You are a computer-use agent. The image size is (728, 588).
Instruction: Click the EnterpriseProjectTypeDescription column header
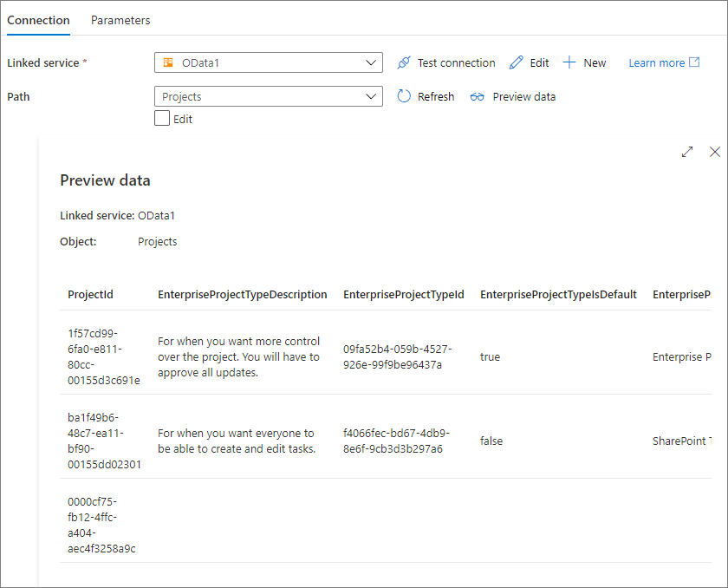243,294
